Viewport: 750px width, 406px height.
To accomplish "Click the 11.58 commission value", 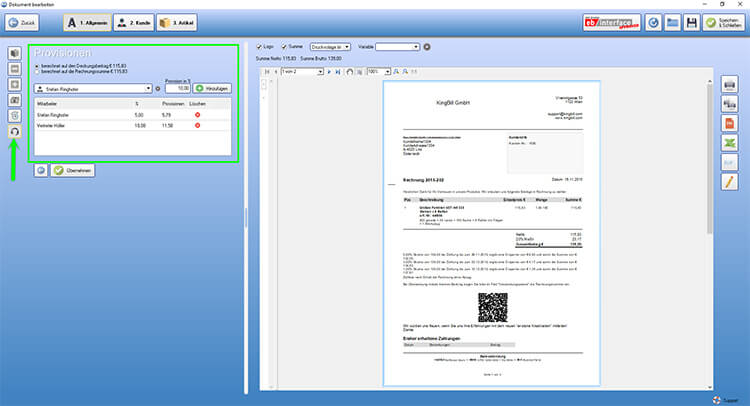I will pos(167,125).
